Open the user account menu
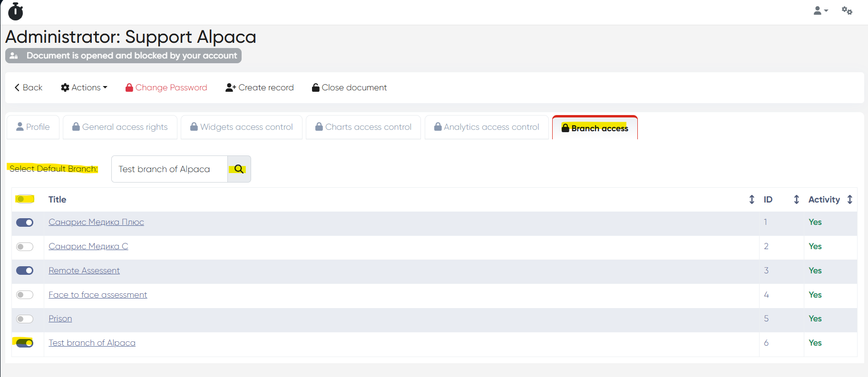The height and width of the screenshot is (377, 868). coord(820,10)
